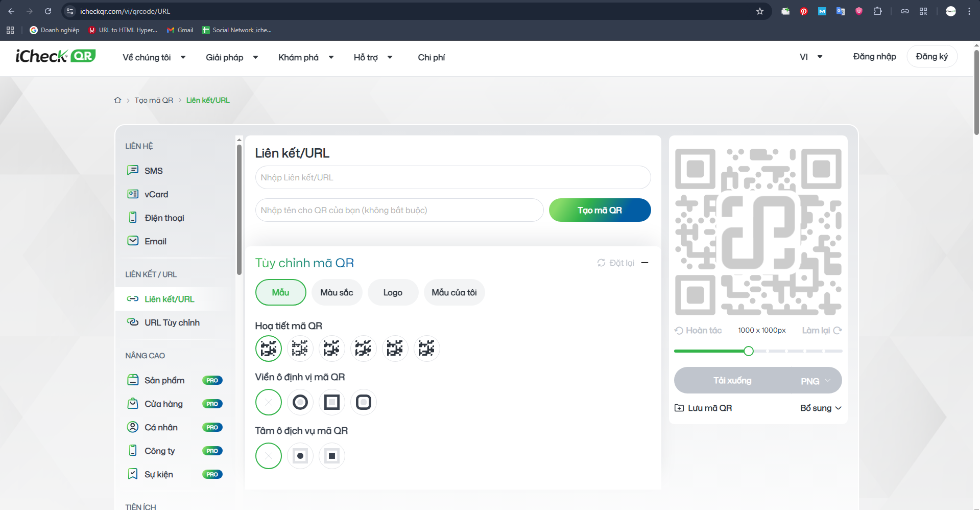Click the URL Tùy chỉnh icon
This screenshot has height=510, width=980.
[x=133, y=322]
